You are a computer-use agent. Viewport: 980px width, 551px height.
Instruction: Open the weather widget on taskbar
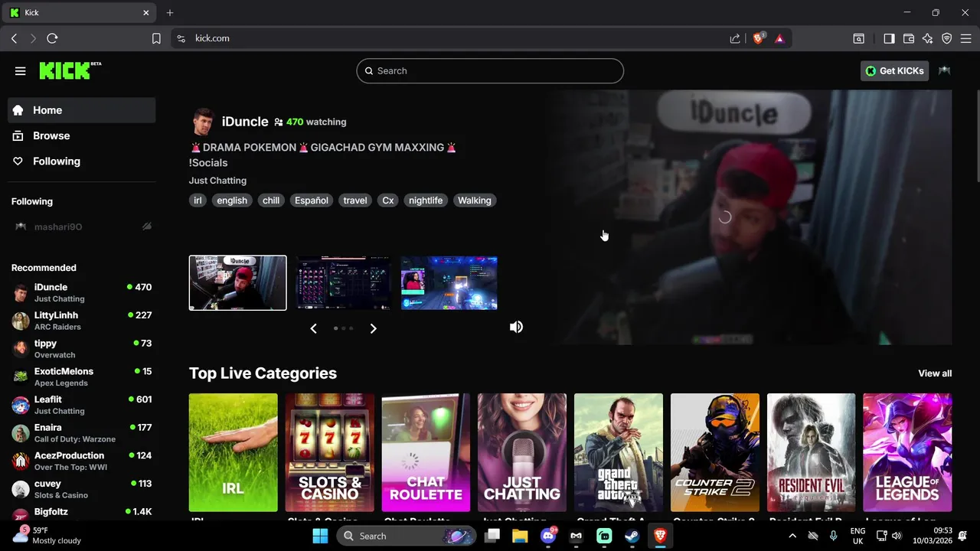(47, 536)
